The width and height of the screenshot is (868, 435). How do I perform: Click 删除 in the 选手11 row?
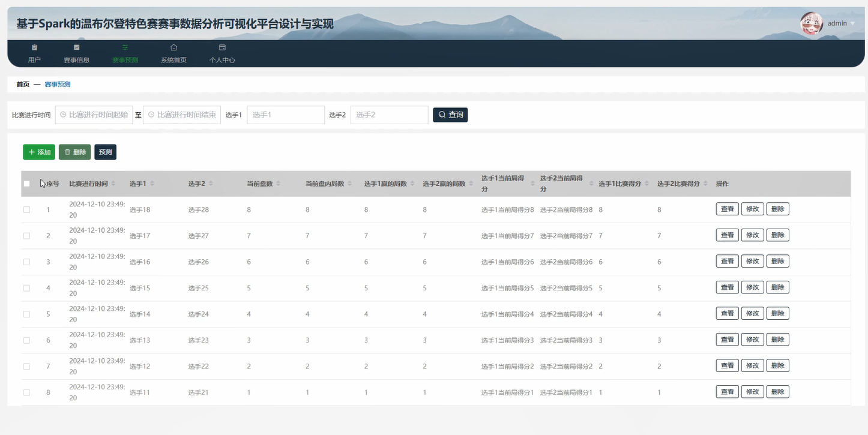pyautogui.click(x=778, y=392)
